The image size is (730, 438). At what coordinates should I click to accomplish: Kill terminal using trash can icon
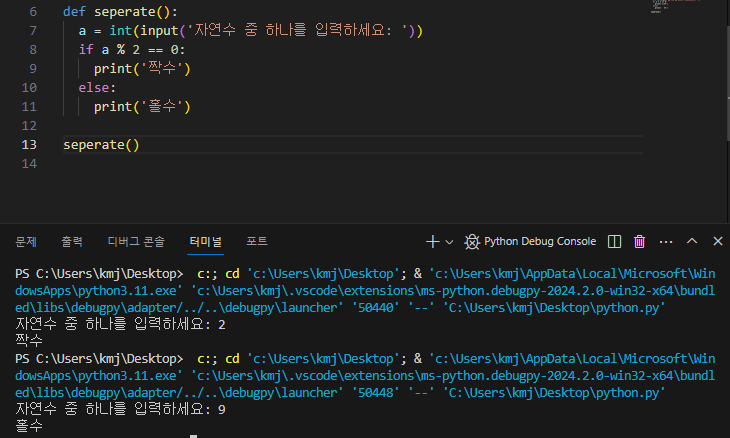coord(639,242)
